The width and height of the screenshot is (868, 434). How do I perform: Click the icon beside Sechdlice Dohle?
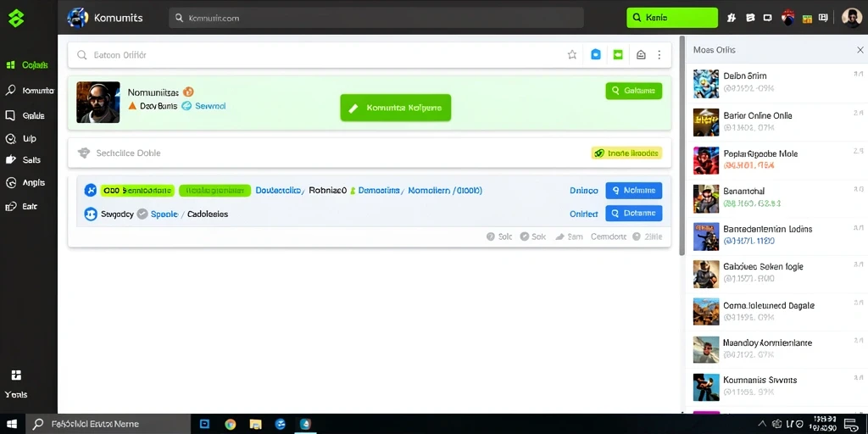pos(84,153)
